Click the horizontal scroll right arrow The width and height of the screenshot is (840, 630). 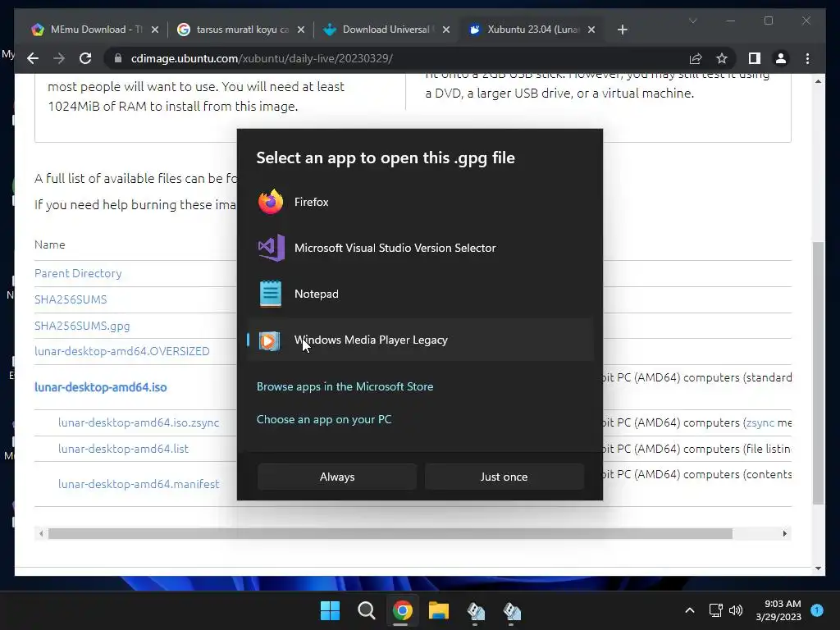[785, 533]
